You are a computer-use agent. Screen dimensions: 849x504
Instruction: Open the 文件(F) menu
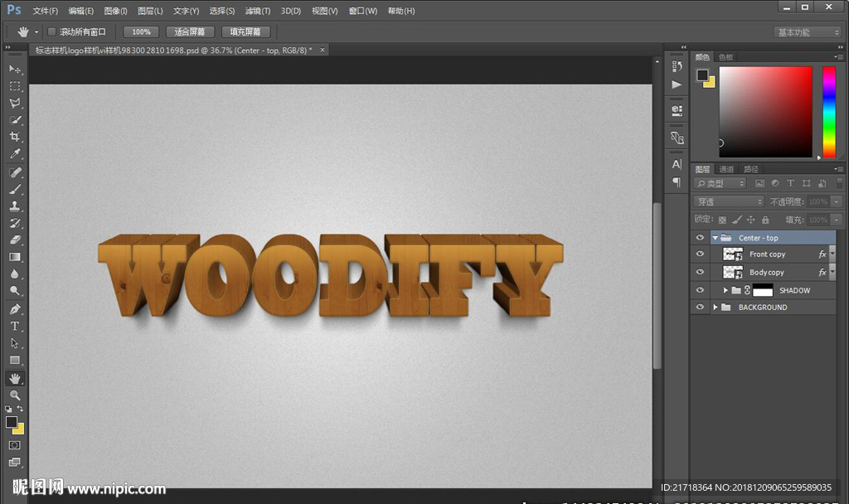[45, 11]
